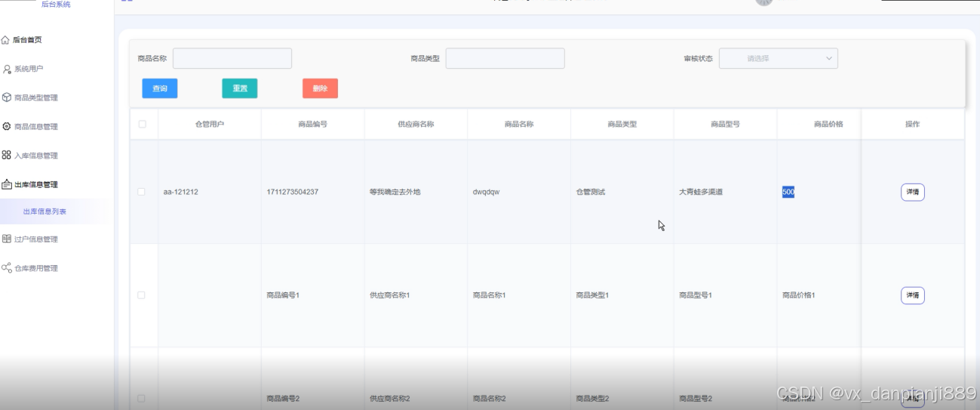Click the red 删除 button

(320, 88)
